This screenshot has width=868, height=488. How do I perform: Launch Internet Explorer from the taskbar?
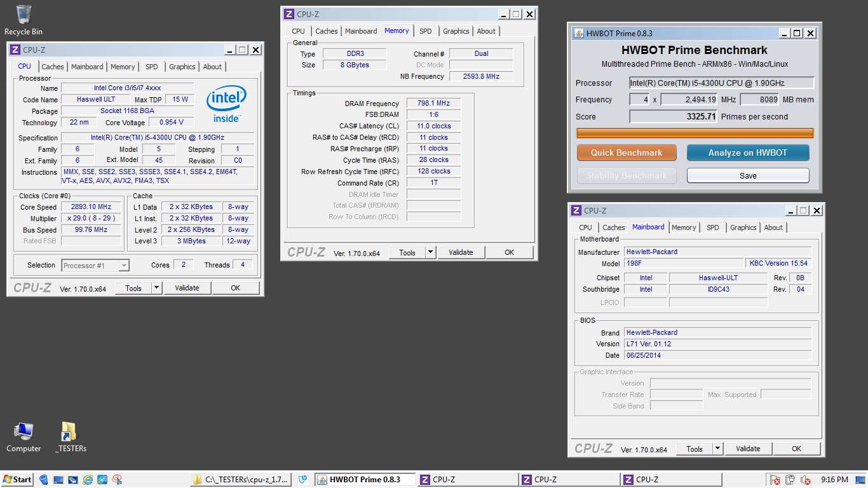[88, 480]
